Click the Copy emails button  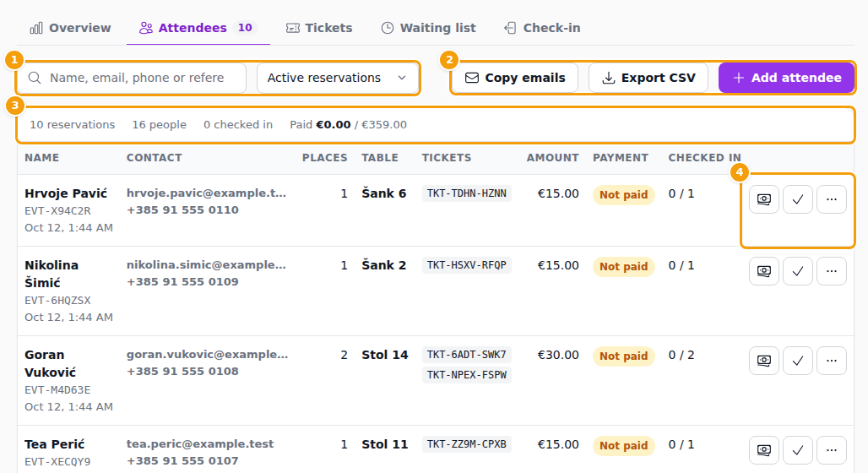coord(515,78)
